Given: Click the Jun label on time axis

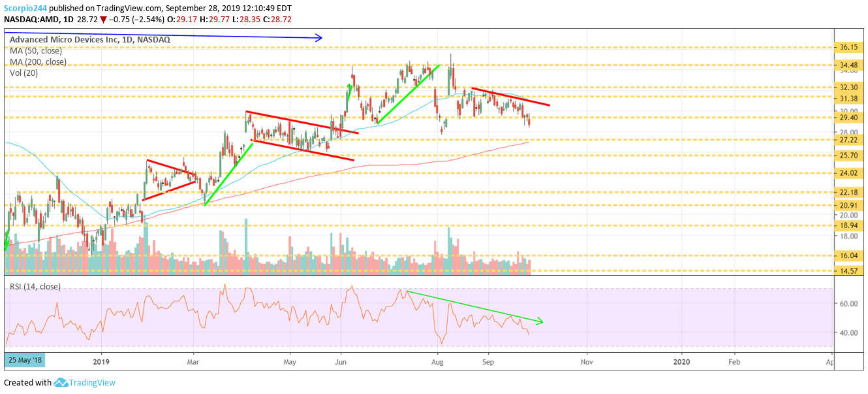Looking at the screenshot, I should pos(340,361).
